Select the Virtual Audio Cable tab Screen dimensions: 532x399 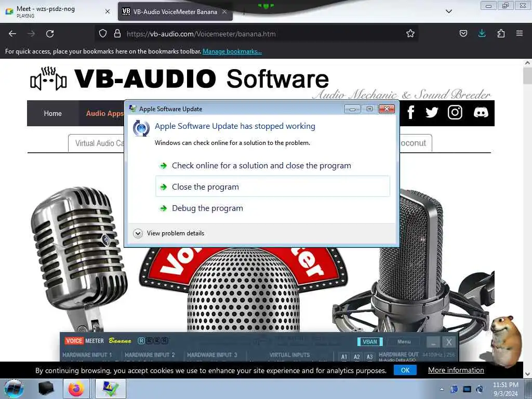pos(96,143)
